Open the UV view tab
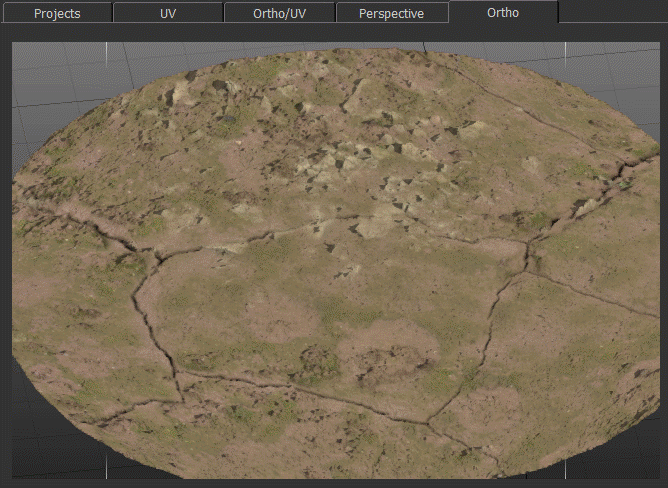The width and height of the screenshot is (668, 488). [168, 13]
